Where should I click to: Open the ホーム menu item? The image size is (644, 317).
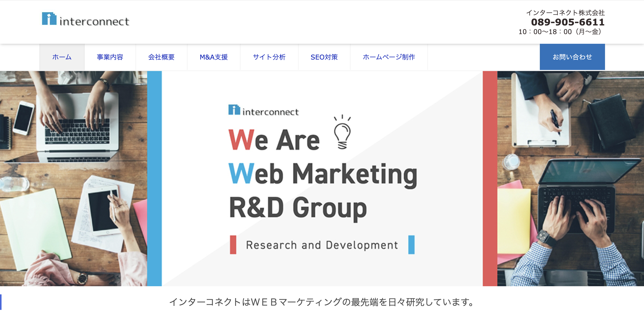point(62,57)
